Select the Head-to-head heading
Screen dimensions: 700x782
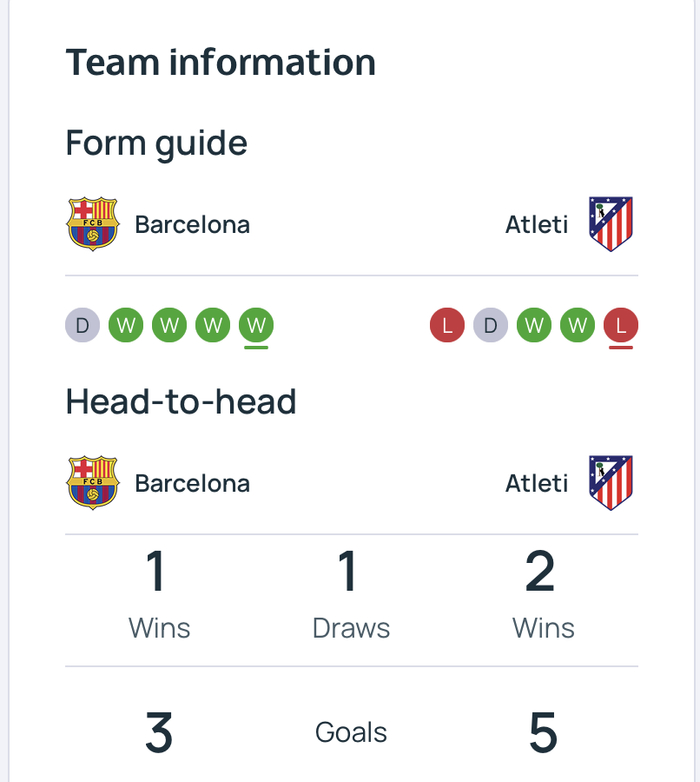[x=181, y=402]
